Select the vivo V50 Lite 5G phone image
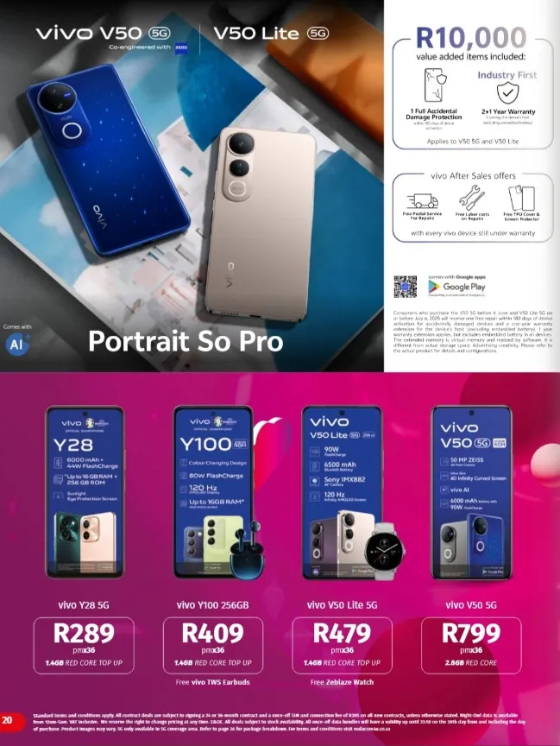560x746 pixels. coord(343,493)
